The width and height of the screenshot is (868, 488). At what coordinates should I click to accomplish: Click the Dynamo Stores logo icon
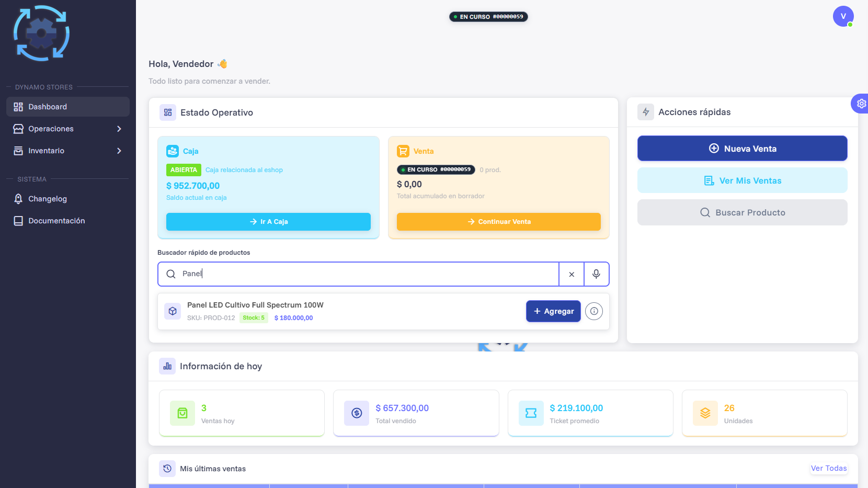tap(41, 33)
